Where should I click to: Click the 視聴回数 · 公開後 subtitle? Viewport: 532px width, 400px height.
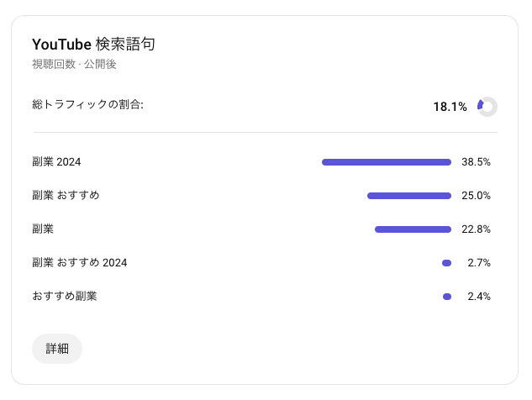(74, 64)
